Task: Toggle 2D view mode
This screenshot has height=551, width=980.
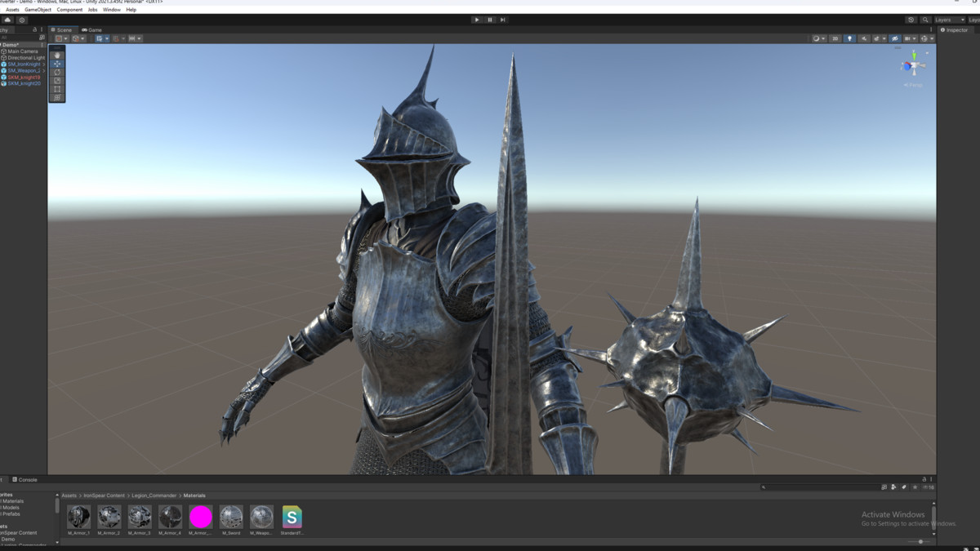Action: click(x=835, y=38)
